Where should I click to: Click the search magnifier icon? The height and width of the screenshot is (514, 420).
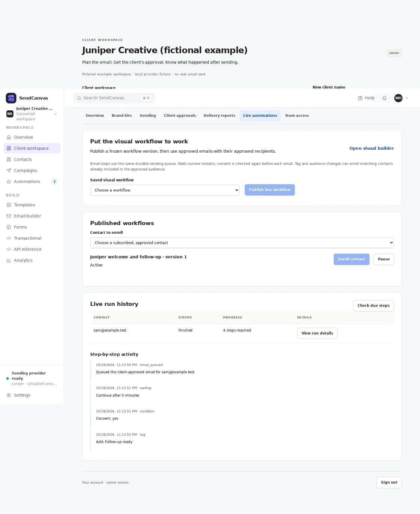79,98
